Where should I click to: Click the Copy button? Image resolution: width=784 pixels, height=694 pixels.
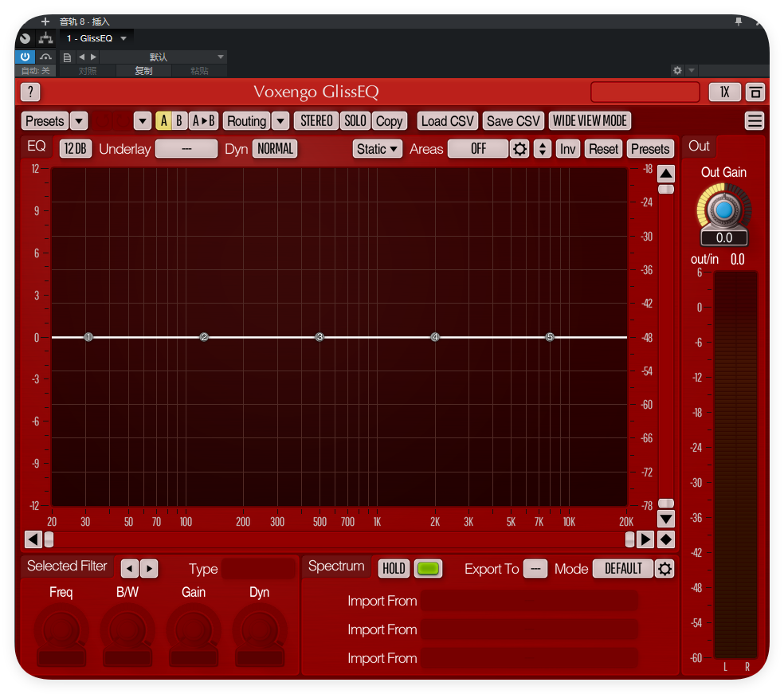[x=389, y=121]
